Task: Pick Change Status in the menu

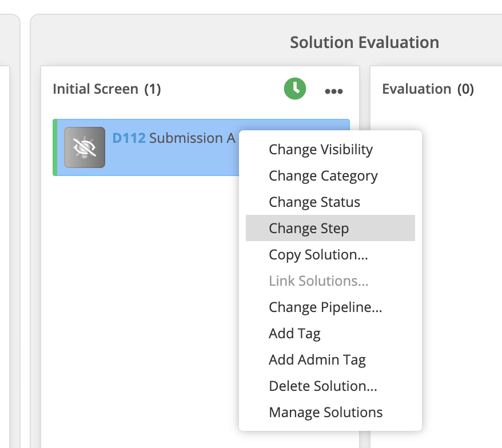Action: click(x=330, y=202)
